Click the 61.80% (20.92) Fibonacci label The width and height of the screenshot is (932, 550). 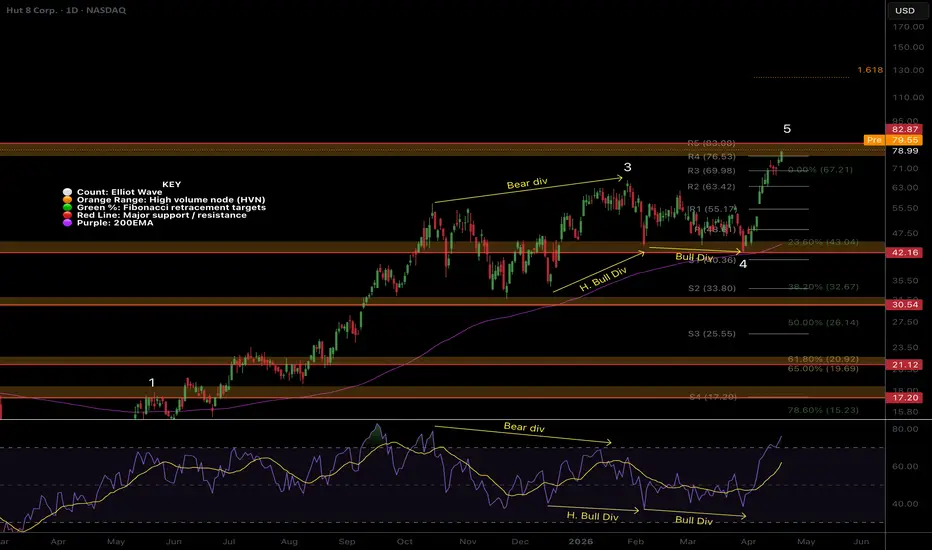pyautogui.click(x=823, y=359)
